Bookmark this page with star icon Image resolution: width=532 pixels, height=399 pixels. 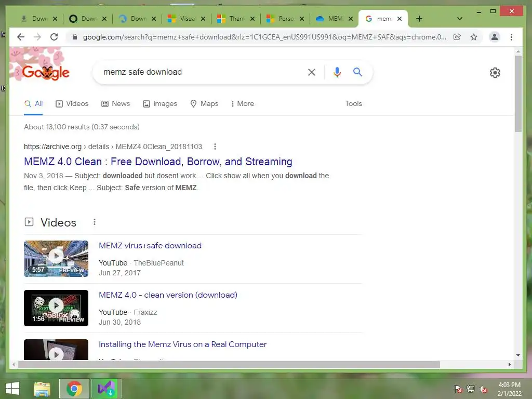coord(474,37)
